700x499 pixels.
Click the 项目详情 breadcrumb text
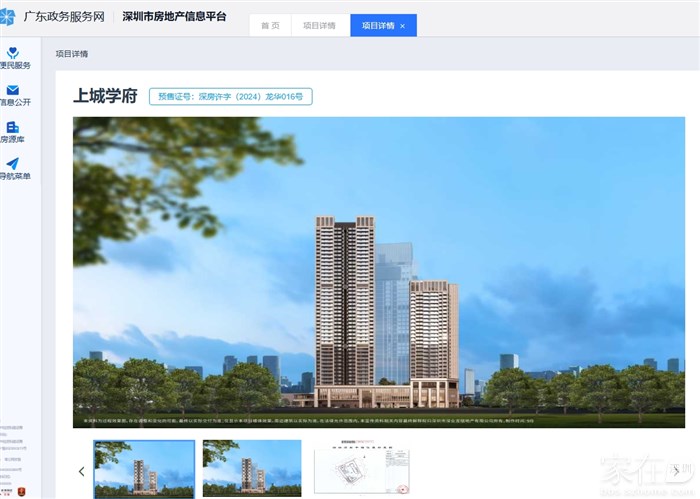click(72, 54)
